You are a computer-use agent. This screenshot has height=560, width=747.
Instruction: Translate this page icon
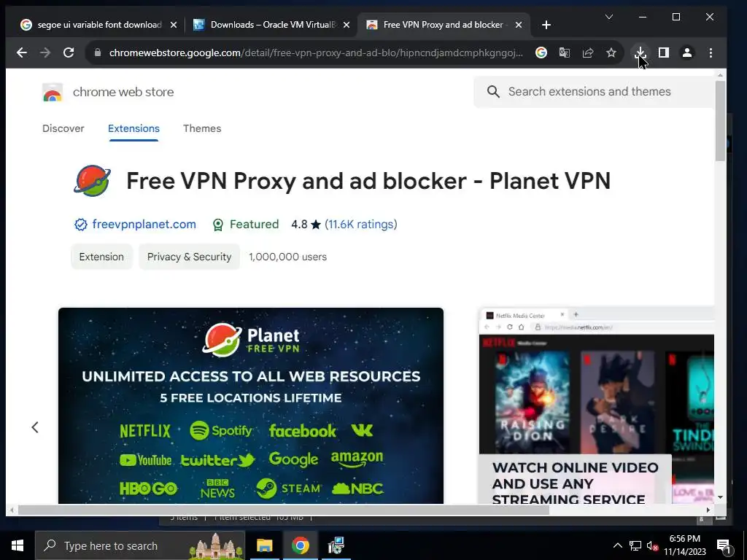tap(565, 52)
